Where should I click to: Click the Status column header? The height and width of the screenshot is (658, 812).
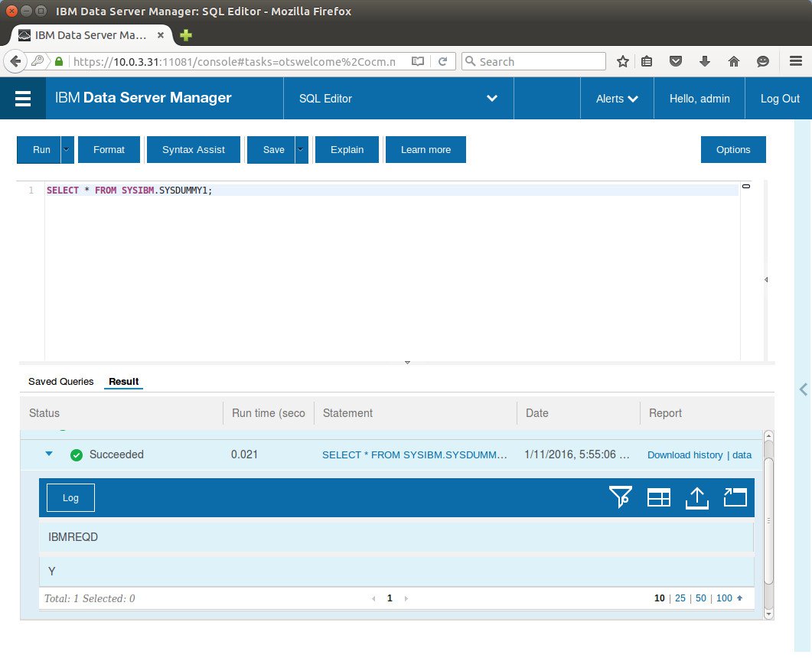coord(122,413)
